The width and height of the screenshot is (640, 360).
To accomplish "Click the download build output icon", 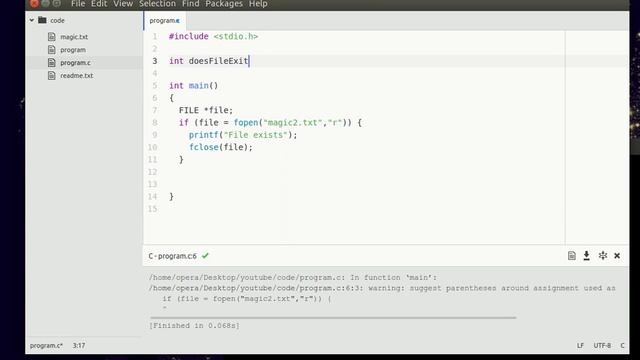I will [587, 256].
